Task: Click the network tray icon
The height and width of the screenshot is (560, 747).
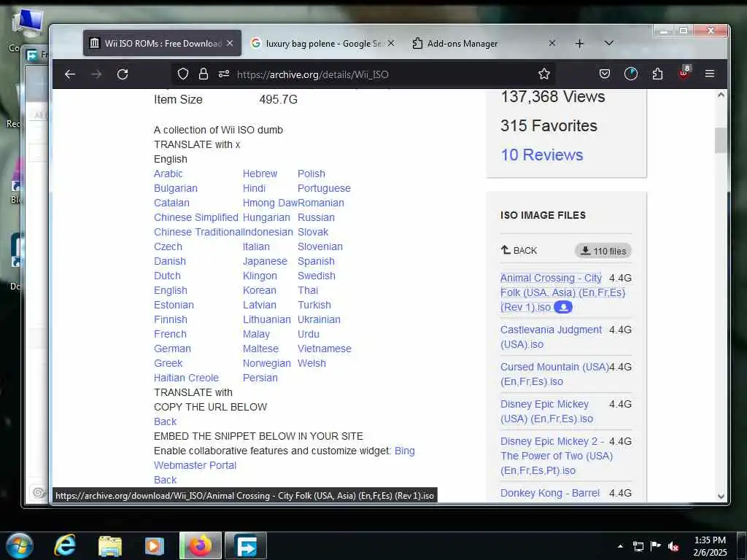Action: 638,546
